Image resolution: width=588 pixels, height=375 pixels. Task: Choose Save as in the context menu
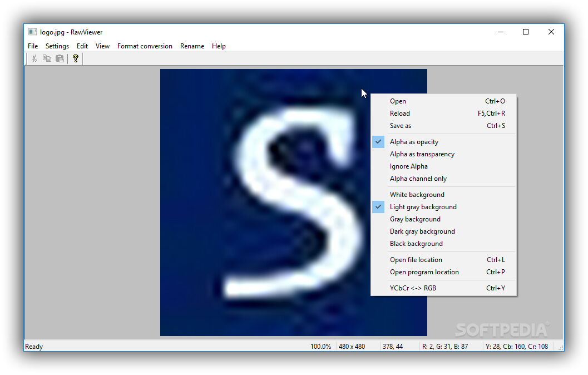click(443, 126)
